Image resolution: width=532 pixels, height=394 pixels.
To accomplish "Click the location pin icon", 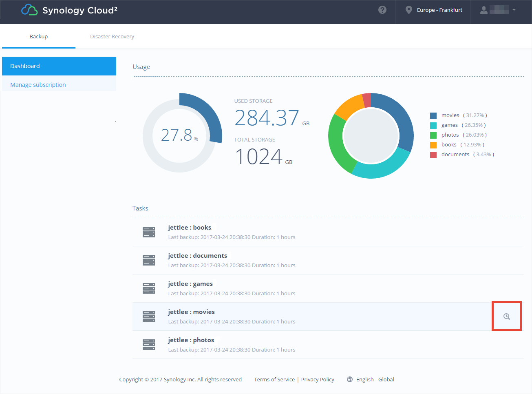I will pyautogui.click(x=408, y=10).
